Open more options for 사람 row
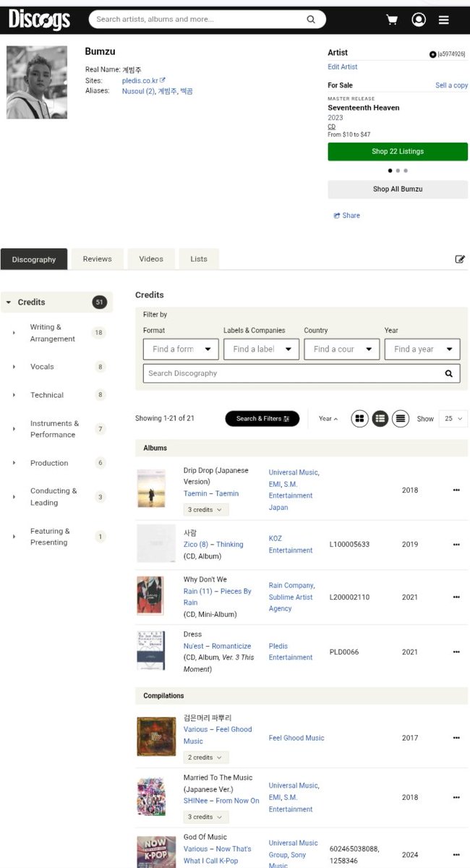Screen dimensions: 470x868 [x=456, y=544]
